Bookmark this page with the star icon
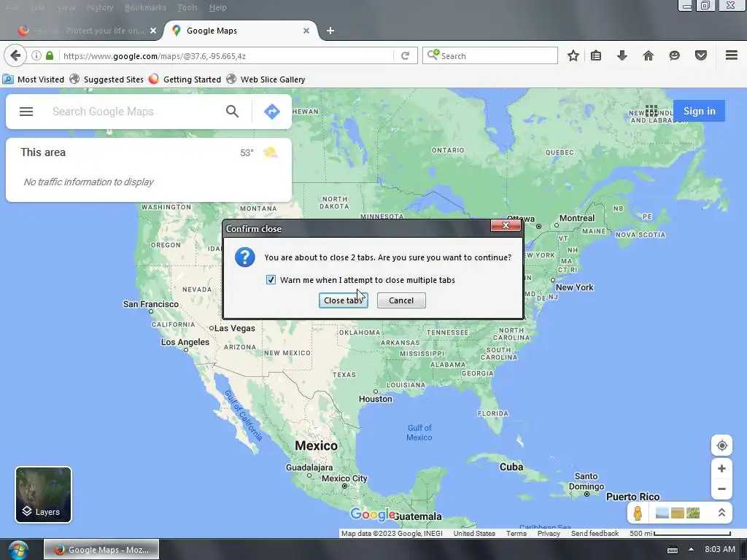Viewport: 747px width, 560px height. coord(573,55)
